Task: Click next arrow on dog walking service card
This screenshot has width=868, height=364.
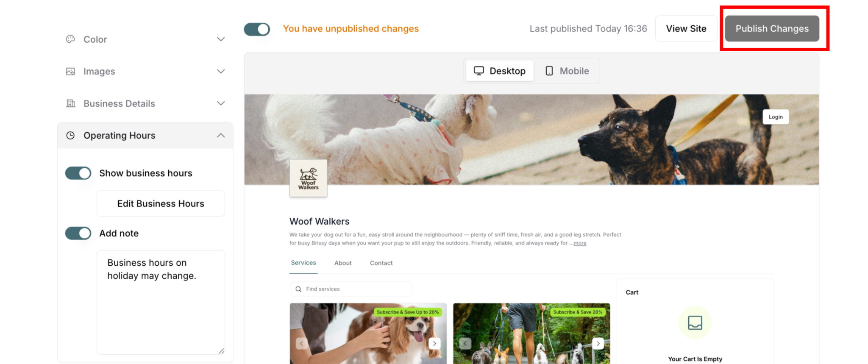Action: tap(598, 343)
